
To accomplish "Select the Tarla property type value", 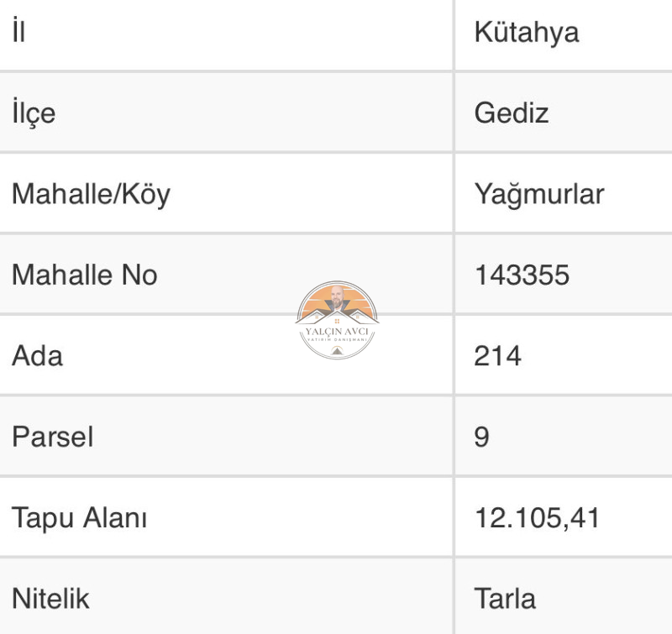I will pyautogui.click(x=505, y=599).
